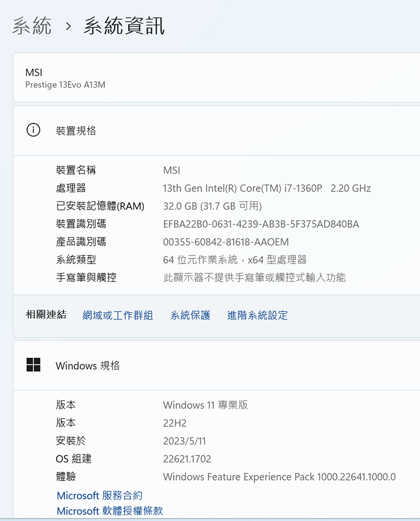Open 進階系統設定 link
420x521 pixels.
pos(257,315)
